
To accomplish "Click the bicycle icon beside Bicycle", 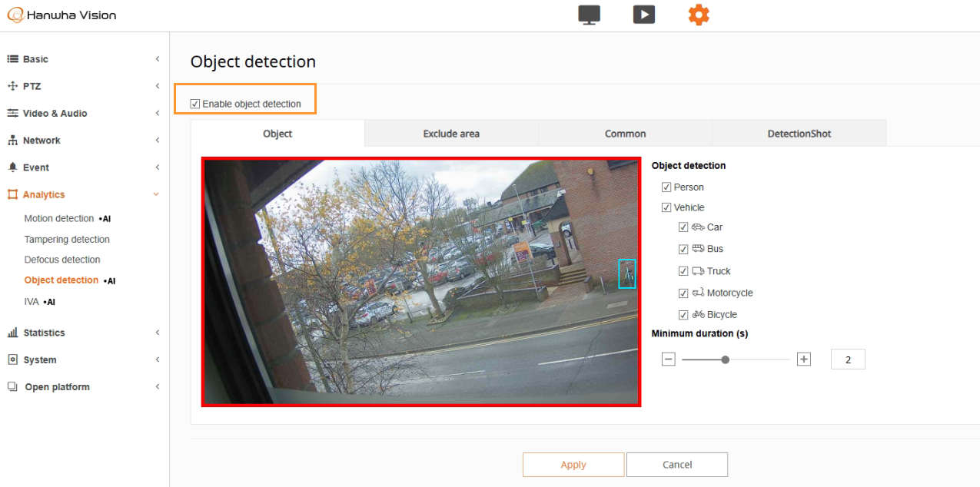I will click(698, 314).
